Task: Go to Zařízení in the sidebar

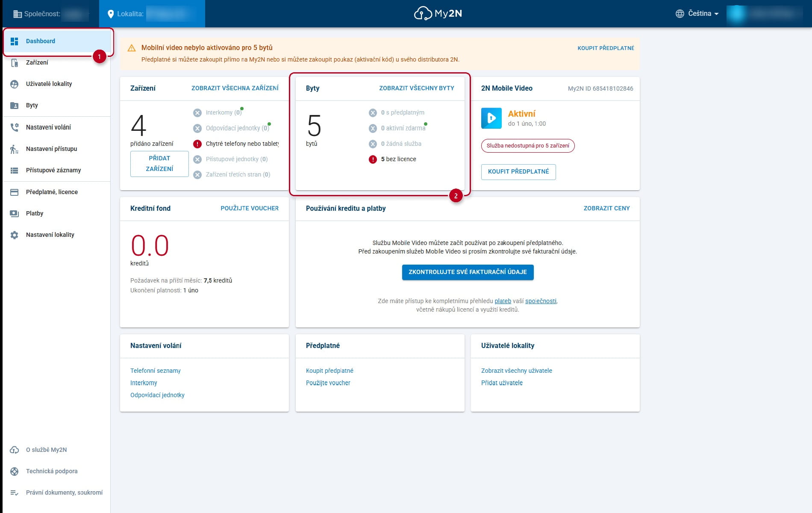Action: (x=56, y=63)
